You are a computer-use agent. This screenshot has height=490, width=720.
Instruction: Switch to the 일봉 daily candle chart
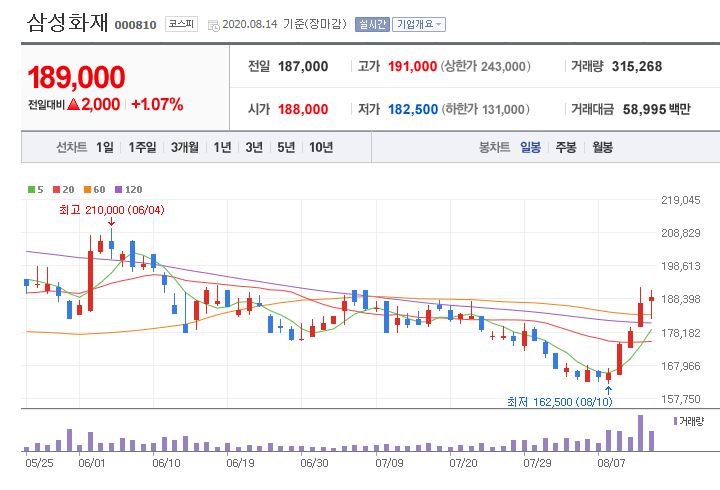[x=530, y=147]
